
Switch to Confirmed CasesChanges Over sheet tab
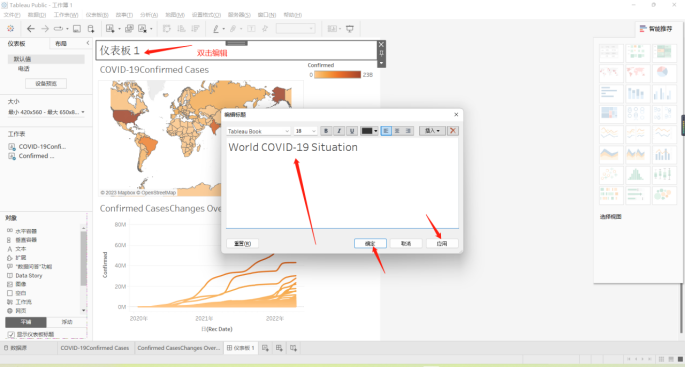178,348
